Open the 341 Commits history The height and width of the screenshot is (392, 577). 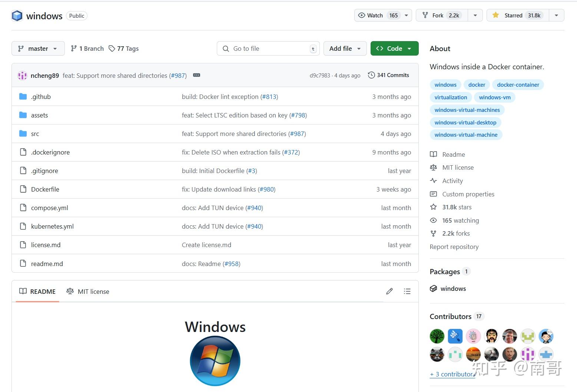pyautogui.click(x=388, y=75)
